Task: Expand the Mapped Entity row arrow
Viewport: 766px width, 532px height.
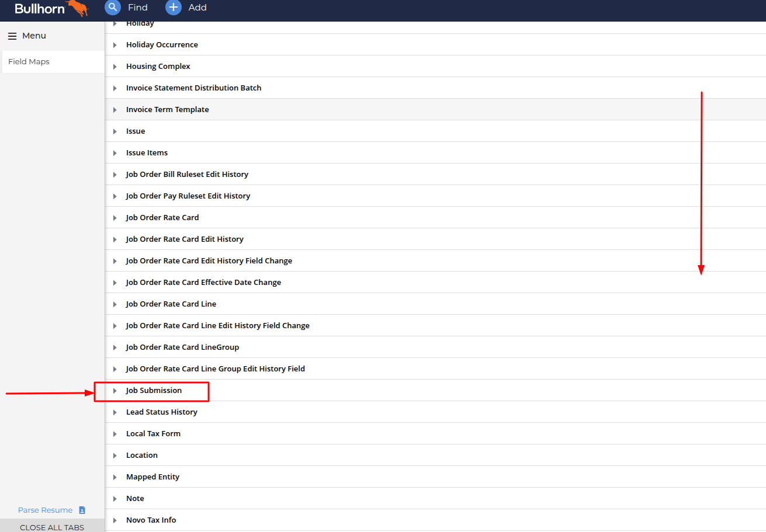Action: 115,477
